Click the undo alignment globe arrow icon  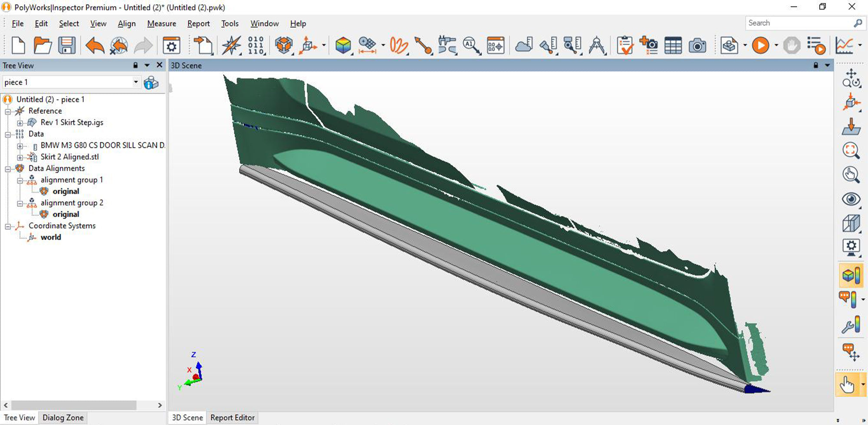[118, 46]
